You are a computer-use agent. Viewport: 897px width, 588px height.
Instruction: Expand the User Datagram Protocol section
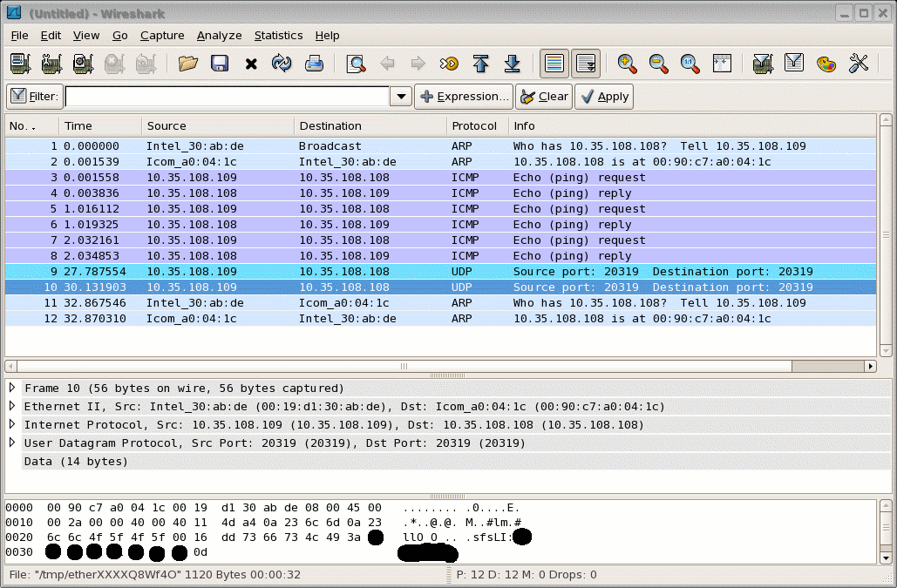click(12, 443)
